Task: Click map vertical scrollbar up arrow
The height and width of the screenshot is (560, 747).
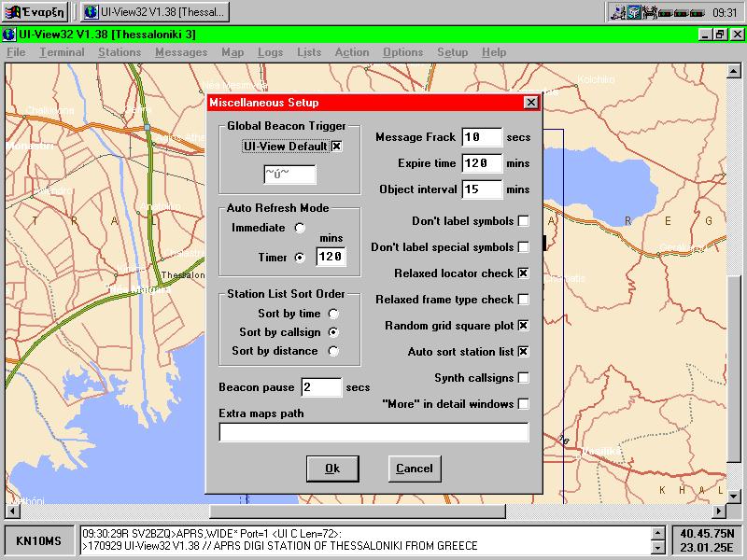Action: (x=733, y=71)
